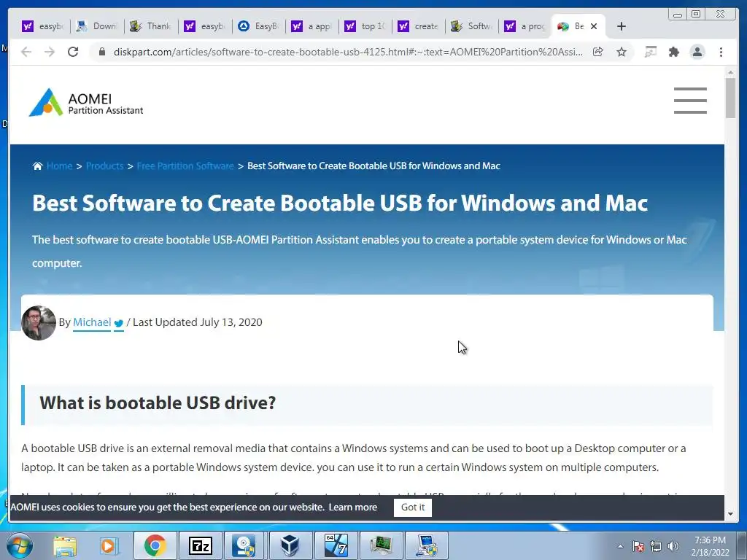This screenshot has height=560, width=747.
Task: Open the computer shield taskbar app
Action: point(426,545)
